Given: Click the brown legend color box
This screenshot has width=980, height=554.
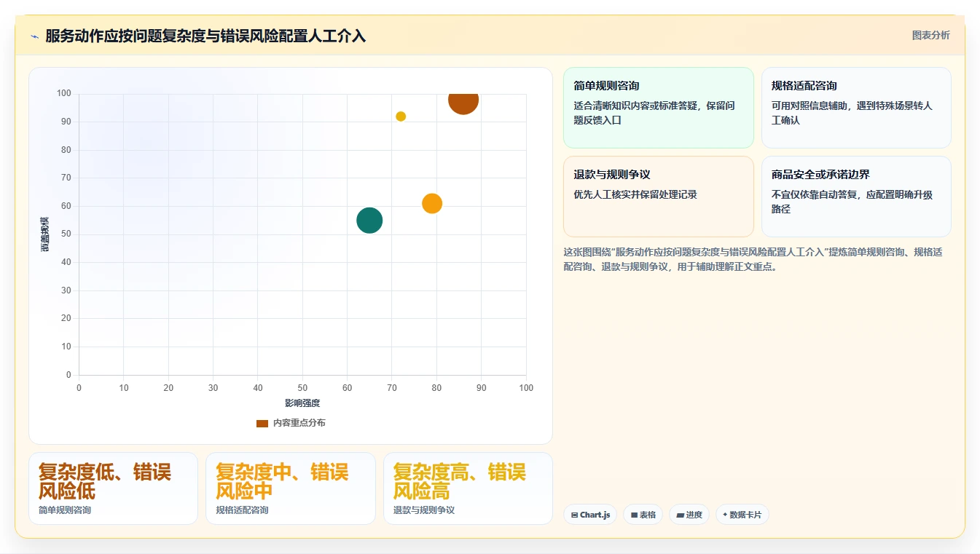Looking at the screenshot, I should click(x=262, y=423).
